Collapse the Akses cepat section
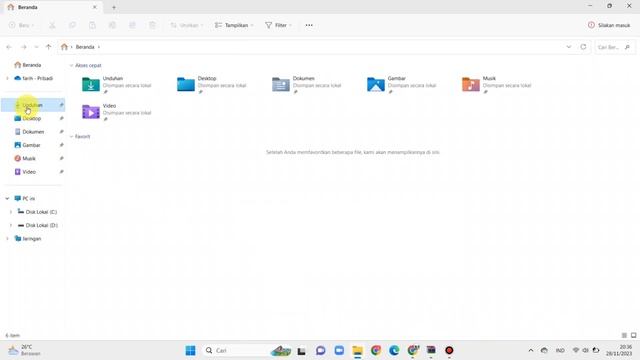Image resolution: width=640 pixels, height=360 pixels. (x=71, y=65)
